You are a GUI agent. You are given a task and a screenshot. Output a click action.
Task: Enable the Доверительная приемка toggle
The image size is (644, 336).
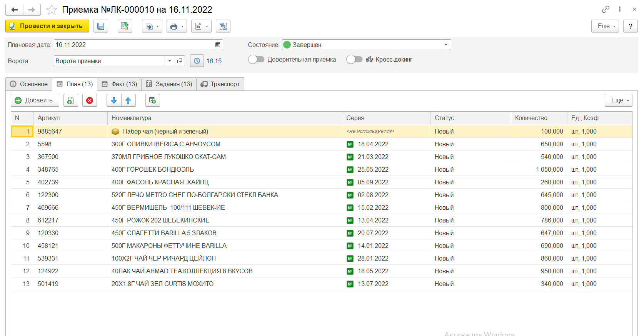[x=256, y=59]
